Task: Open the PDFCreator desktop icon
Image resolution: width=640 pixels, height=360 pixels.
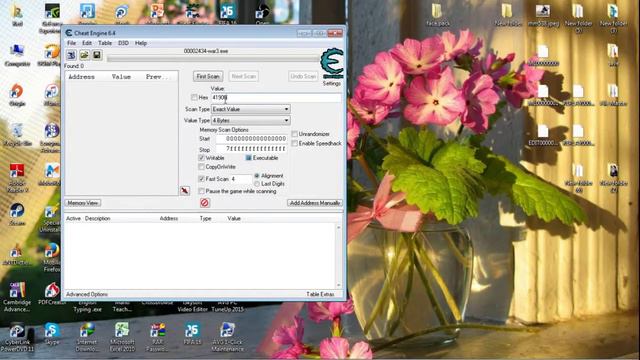Action: point(52,294)
